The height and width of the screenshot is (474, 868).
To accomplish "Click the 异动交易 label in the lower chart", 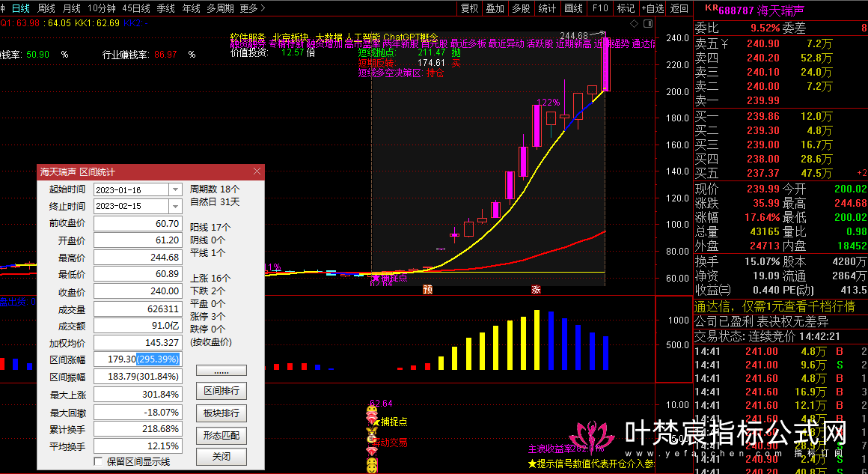I will [389, 443].
